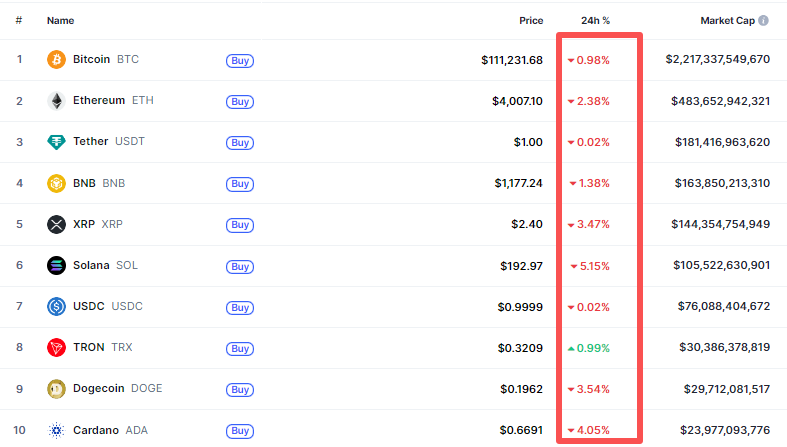This screenshot has width=787, height=447.
Task: Click the Tether logo icon
Action: click(56, 142)
